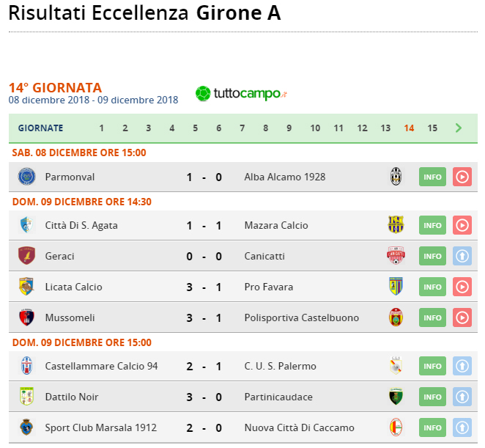Screen dimensions: 485x448
Task: Open INFO for Mussomeli vs Polisportiva Castelbuono
Action: click(432, 317)
